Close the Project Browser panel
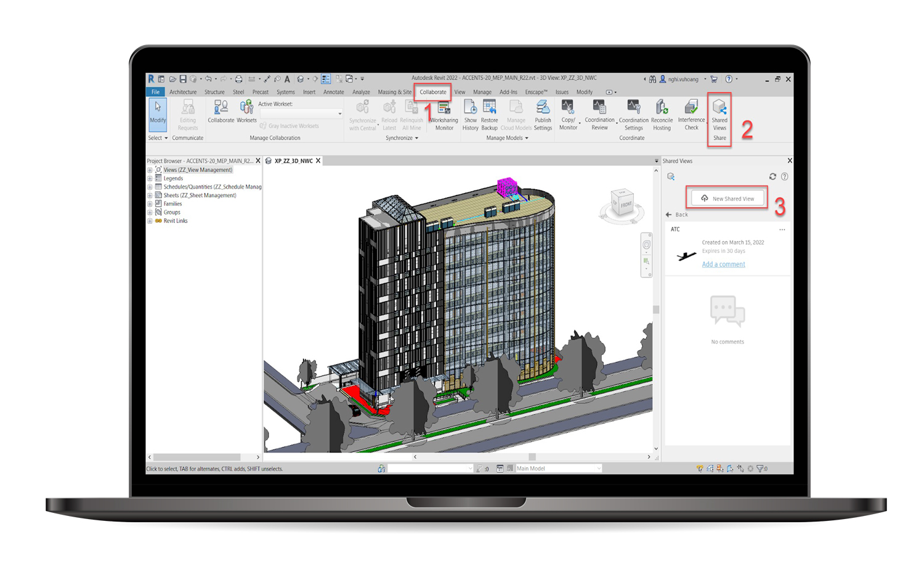924x577 pixels. (258, 161)
